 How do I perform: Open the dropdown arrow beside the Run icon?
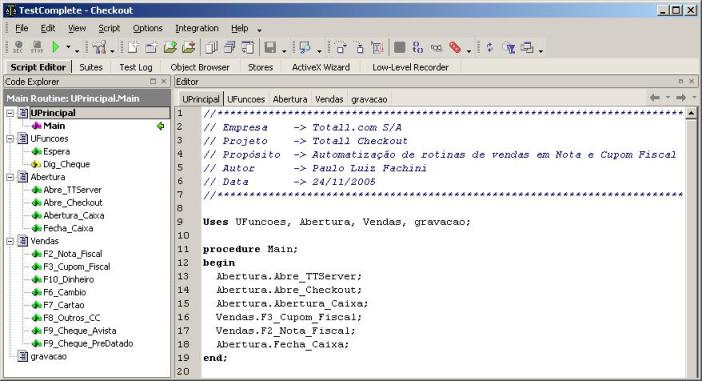(x=68, y=47)
